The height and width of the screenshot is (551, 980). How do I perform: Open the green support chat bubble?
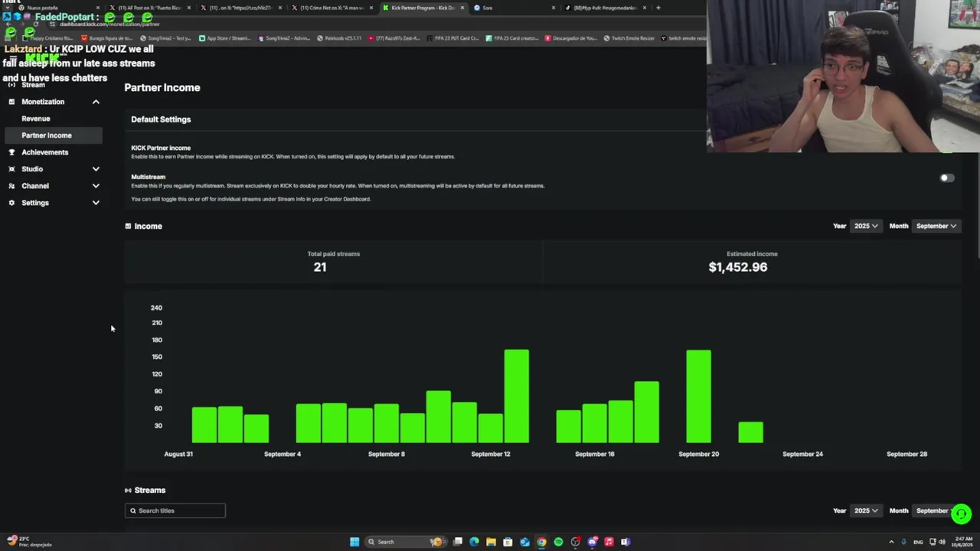961,514
